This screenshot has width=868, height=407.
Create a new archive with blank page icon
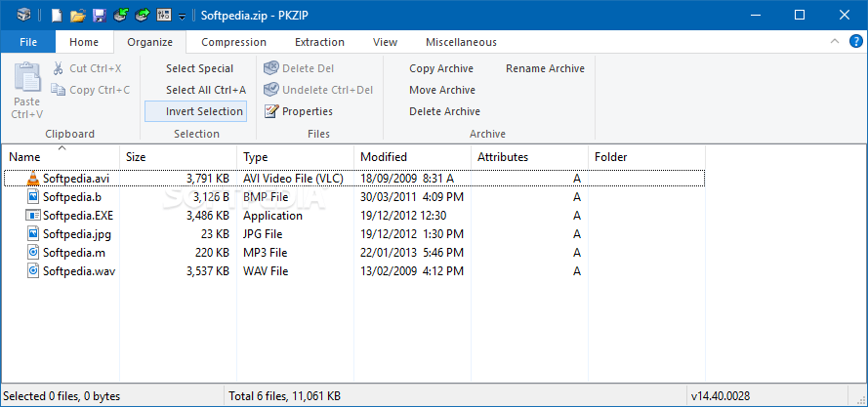pyautogui.click(x=57, y=15)
